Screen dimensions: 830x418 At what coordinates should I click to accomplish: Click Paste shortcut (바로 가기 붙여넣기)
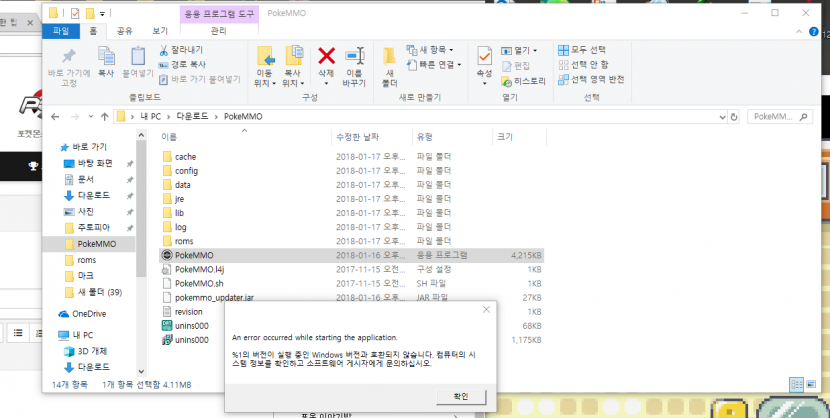click(x=200, y=79)
